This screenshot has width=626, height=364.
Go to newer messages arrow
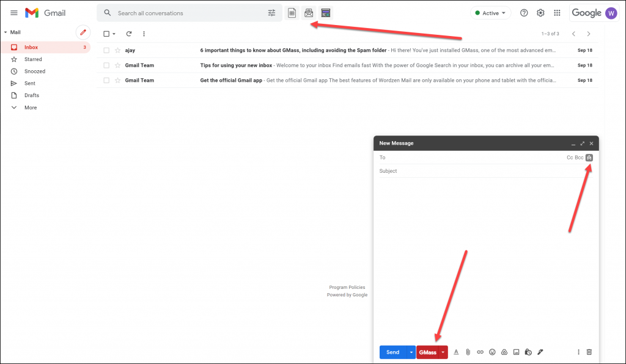[573, 34]
